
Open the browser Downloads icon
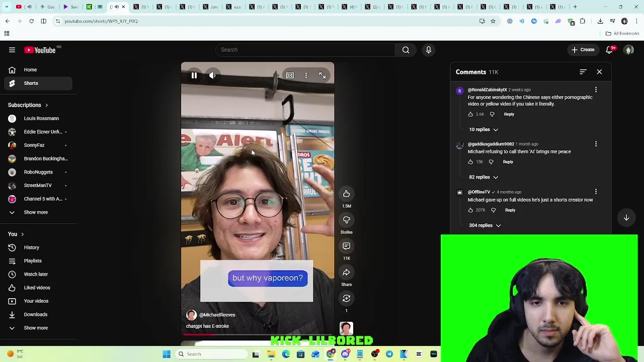[x=600, y=21]
